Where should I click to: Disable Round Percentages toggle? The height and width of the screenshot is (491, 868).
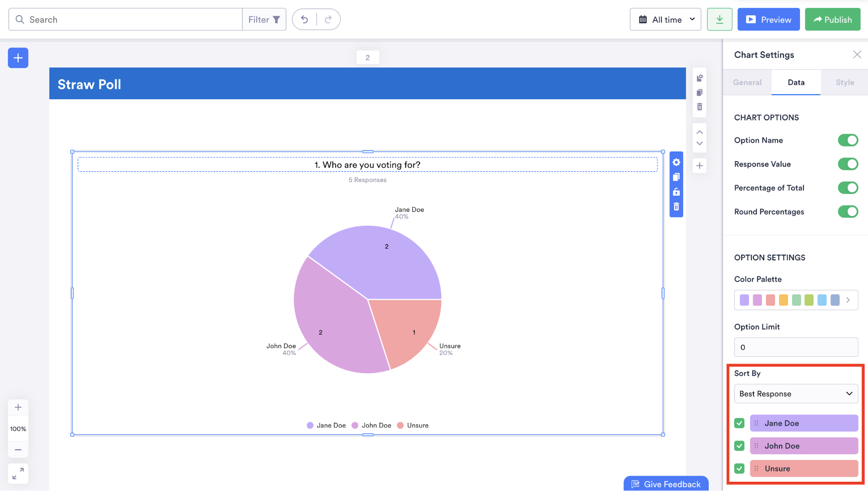847,212
